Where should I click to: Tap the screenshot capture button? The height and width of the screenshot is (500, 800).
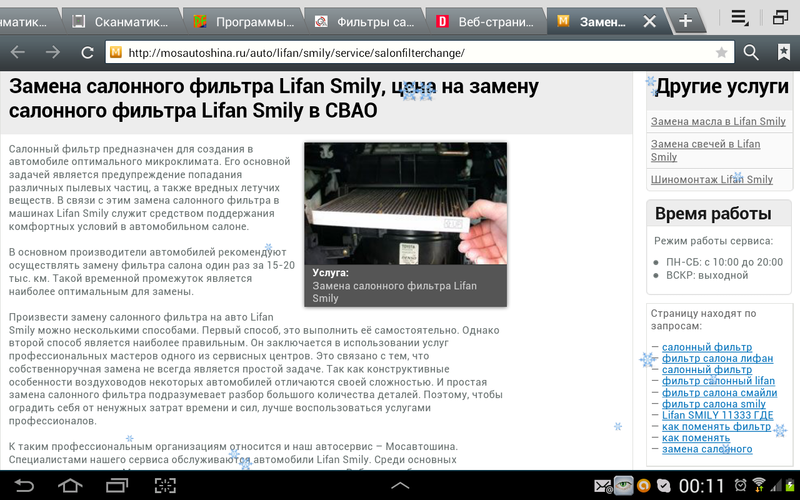coord(165,485)
